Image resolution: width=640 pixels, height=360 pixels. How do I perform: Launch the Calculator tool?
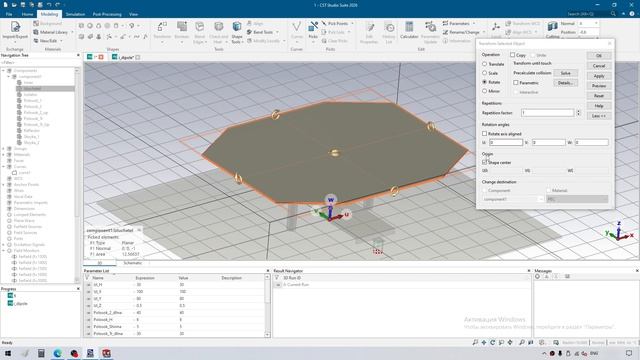[409, 30]
